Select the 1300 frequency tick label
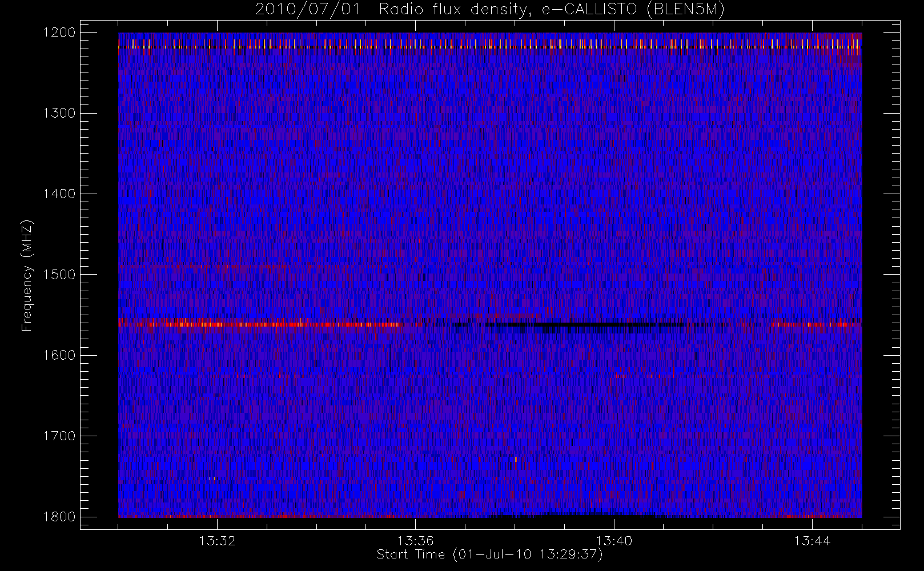This screenshot has height=571, width=924. point(60,113)
